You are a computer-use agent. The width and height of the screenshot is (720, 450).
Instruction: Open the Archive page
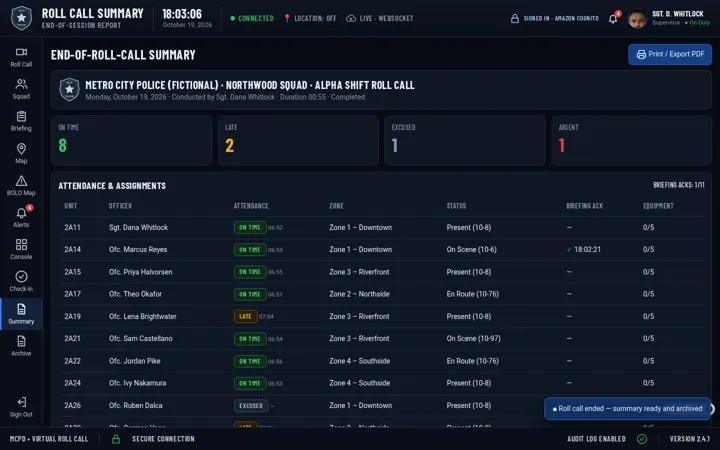[x=21, y=346]
